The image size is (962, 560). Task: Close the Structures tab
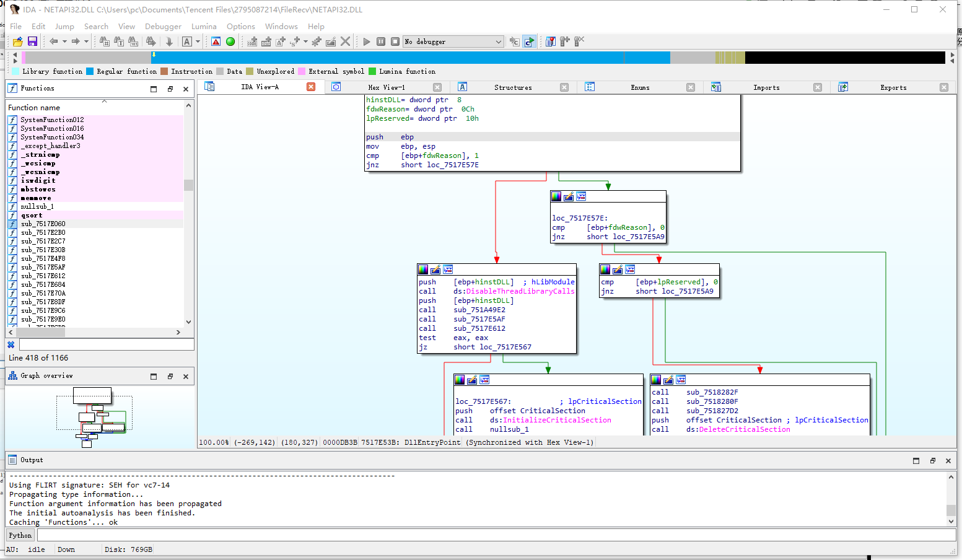pos(564,87)
